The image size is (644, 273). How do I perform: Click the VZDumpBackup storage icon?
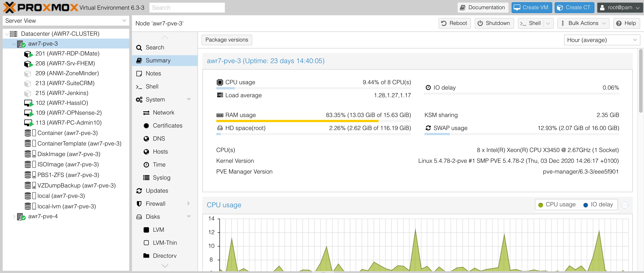tap(30, 185)
